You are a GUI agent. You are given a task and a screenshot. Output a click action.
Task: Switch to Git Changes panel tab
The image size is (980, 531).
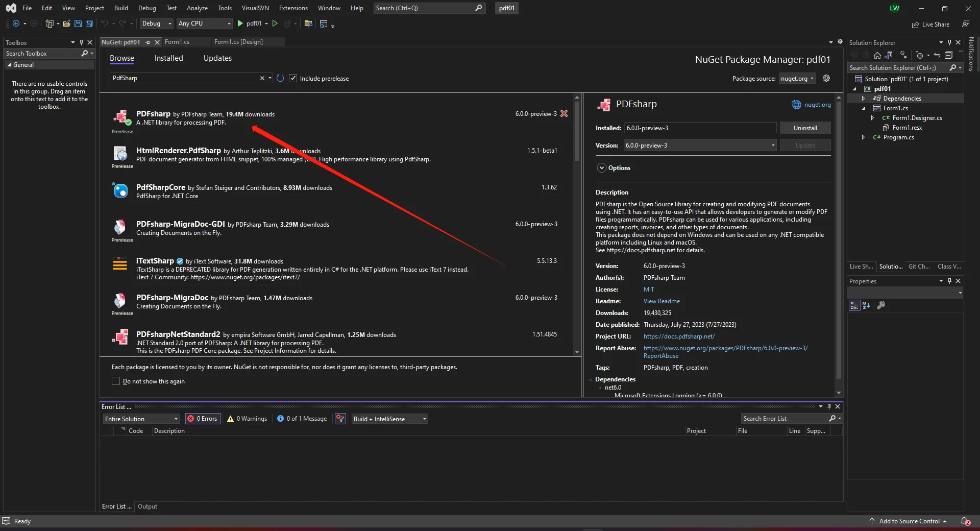919,267
